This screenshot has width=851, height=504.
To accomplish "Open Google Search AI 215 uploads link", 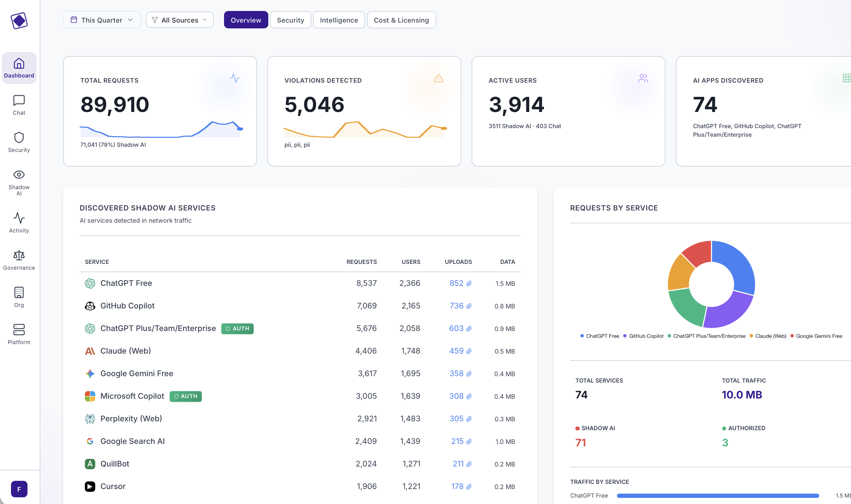I will point(461,441).
